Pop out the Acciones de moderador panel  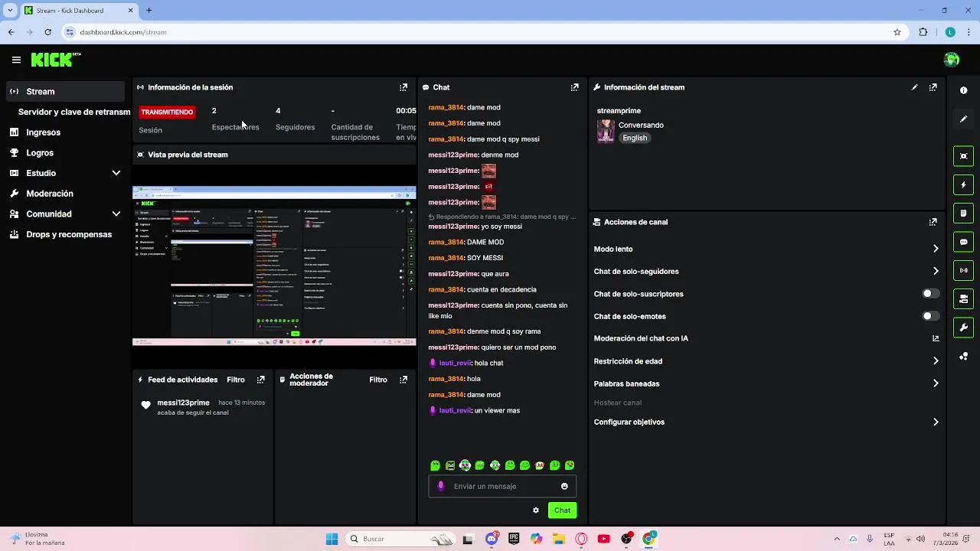[x=403, y=380]
